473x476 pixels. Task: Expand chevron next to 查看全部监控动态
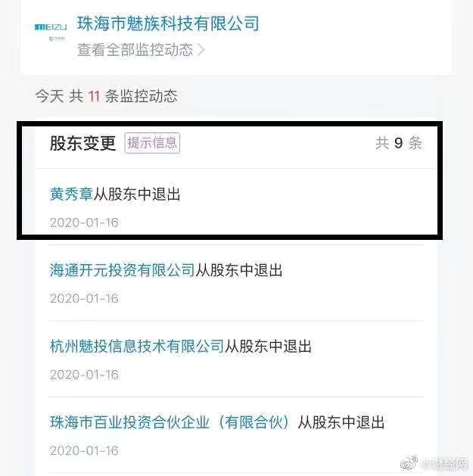click(x=201, y=50)
